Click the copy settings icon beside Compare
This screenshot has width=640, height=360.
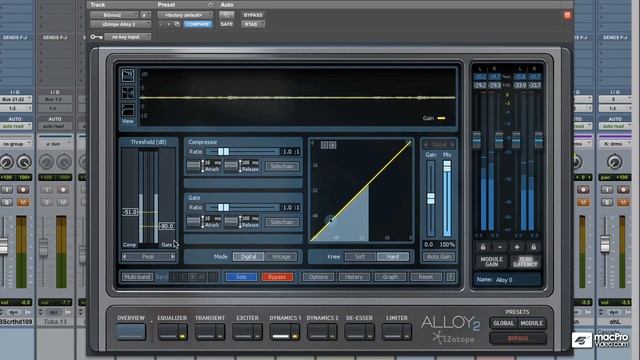click(177, 24)
